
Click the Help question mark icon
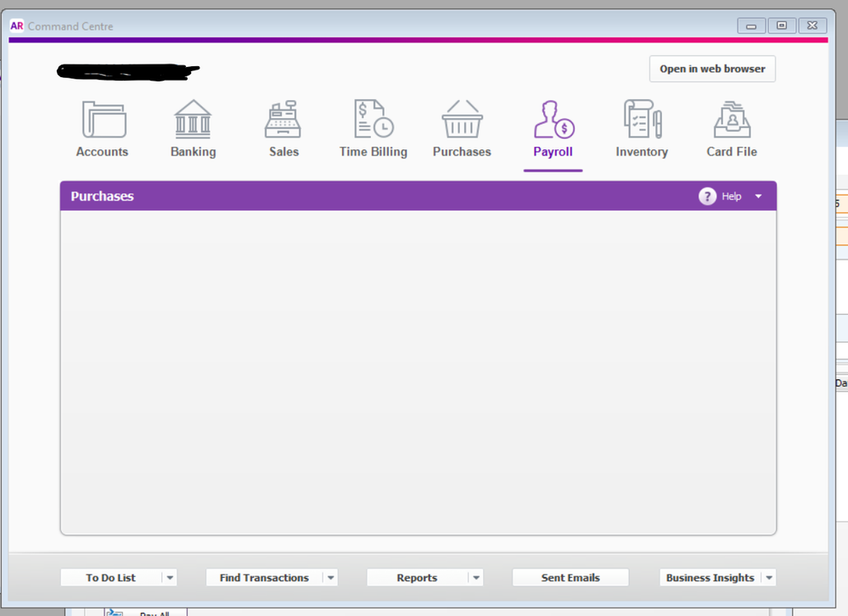click(x=707, y=196)
